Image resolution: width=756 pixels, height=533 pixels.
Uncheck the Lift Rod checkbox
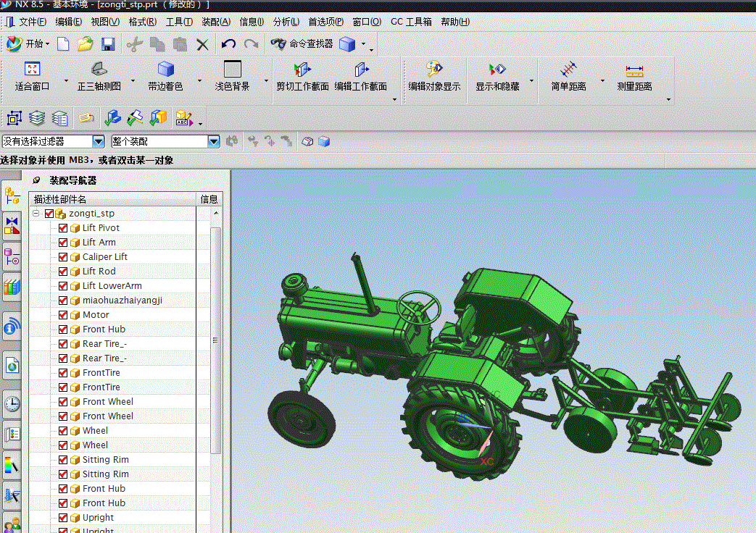coord(62,272)
